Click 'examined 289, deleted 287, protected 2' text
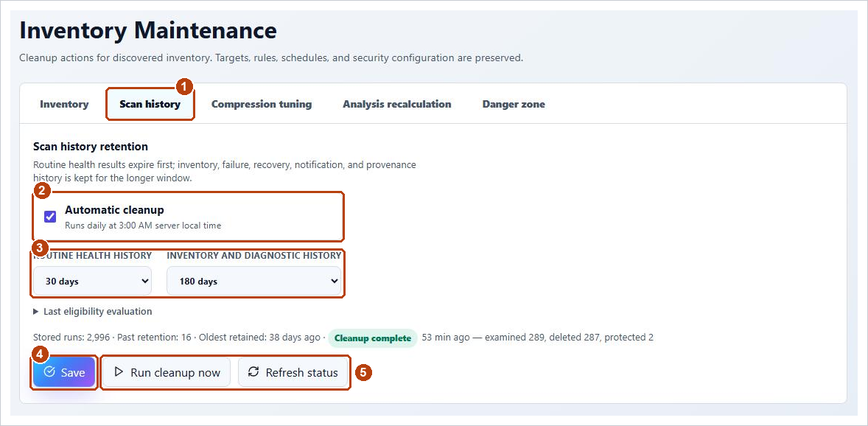This screenshot has height=426, width=868. pyautogui.click(x=569, y=338)
